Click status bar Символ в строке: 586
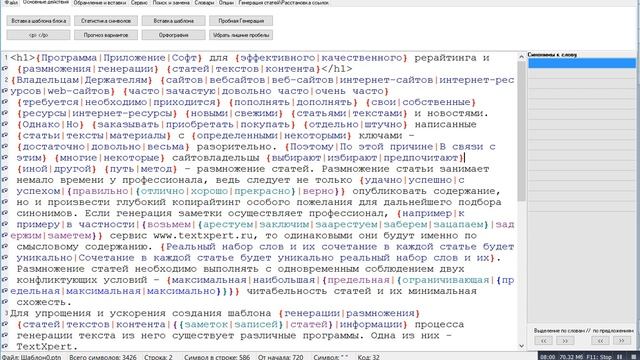The height and width of the screenshot is (360, 640). click(217, 357)
